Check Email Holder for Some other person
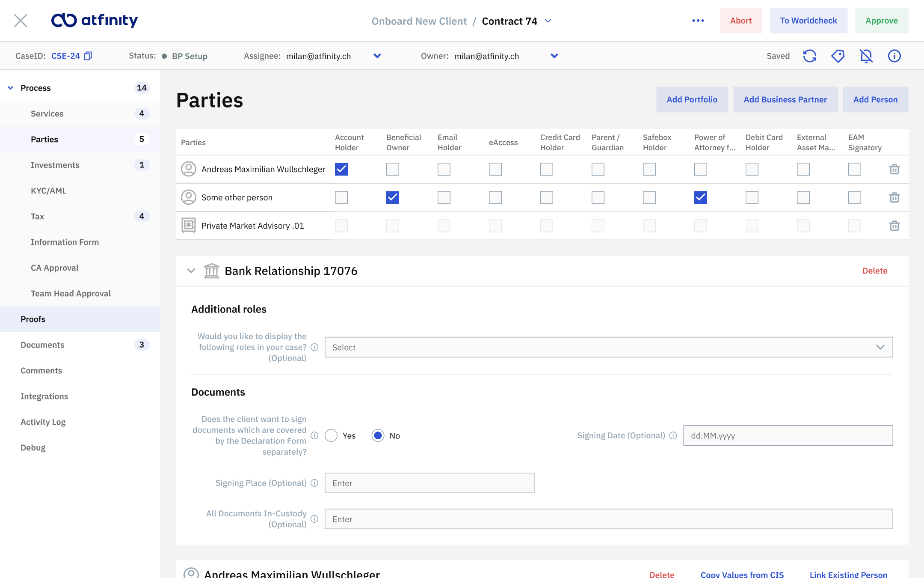The image size is (924, 578). click(x=444, y=197)
